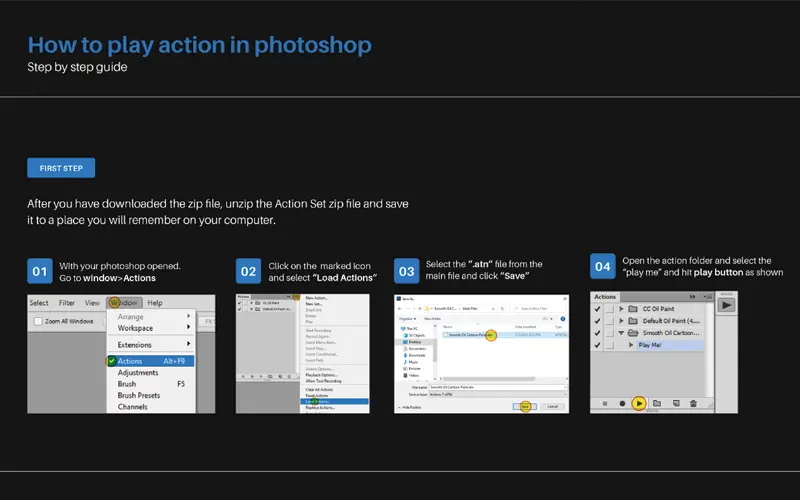The width and height of the screenshot is (800, 500).
Task: Open the View menu in the menu bar
Action: pos(92,303)
